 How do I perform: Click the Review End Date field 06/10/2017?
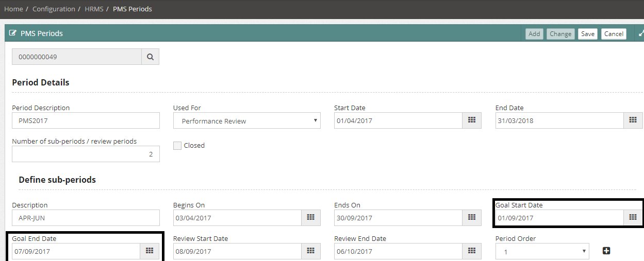point(398,251)
